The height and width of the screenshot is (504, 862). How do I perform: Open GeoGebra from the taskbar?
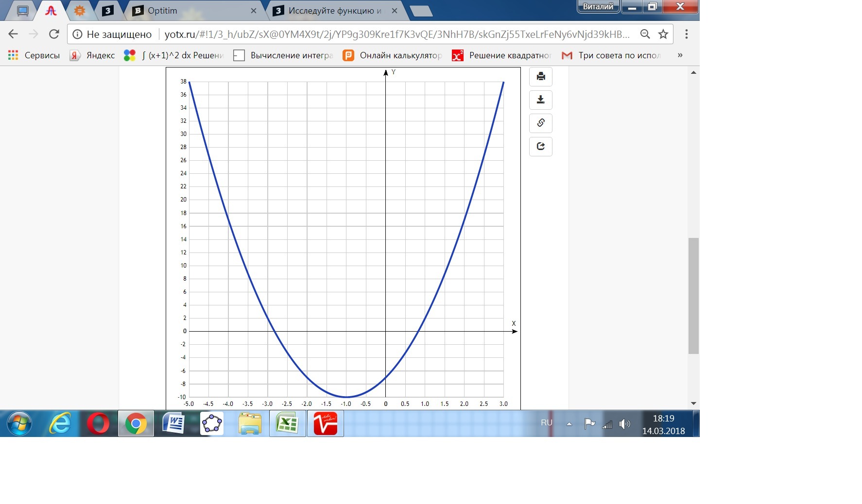(212, 424)
